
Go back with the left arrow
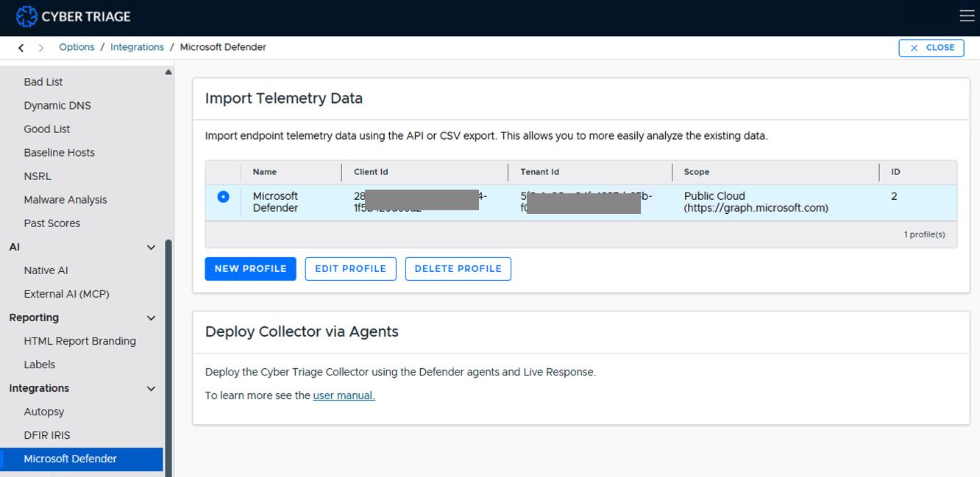[21, 48]
